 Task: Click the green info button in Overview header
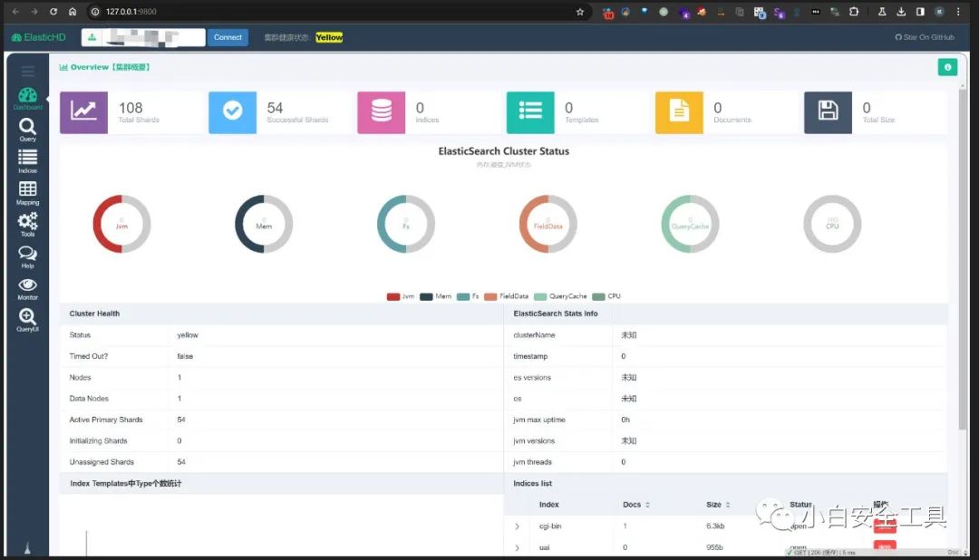pyautogui.click(x=947, y=67)
